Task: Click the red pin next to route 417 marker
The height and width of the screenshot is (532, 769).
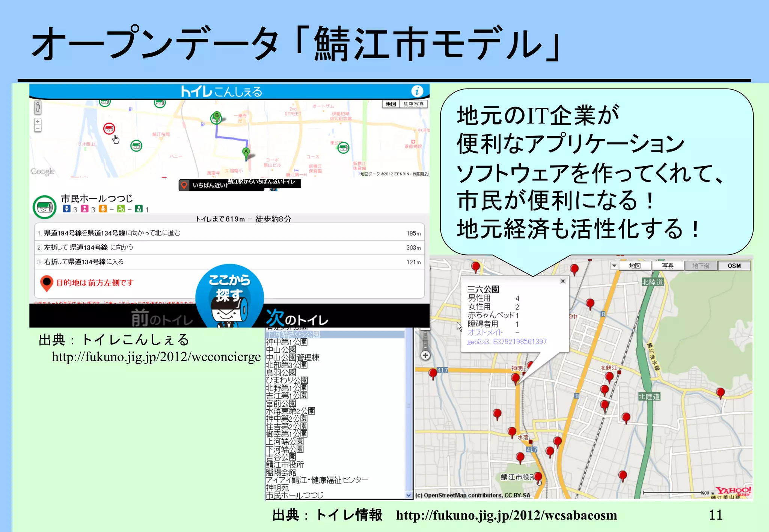Action: pyautogui.click(x=433, y=374)
